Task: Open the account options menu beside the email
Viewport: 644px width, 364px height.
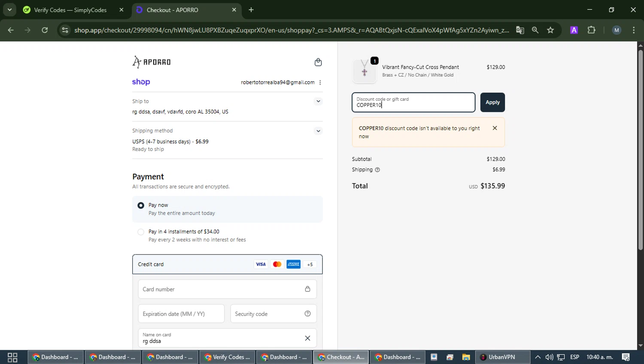Action: [320, 83]
